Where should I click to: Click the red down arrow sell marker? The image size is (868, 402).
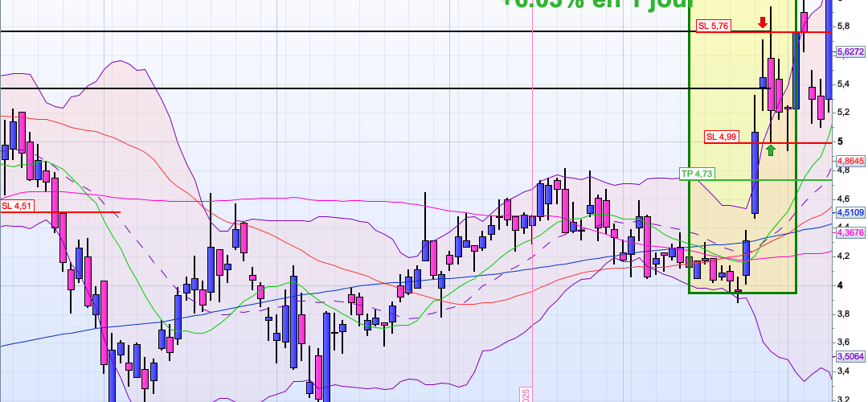coord(762,23)
